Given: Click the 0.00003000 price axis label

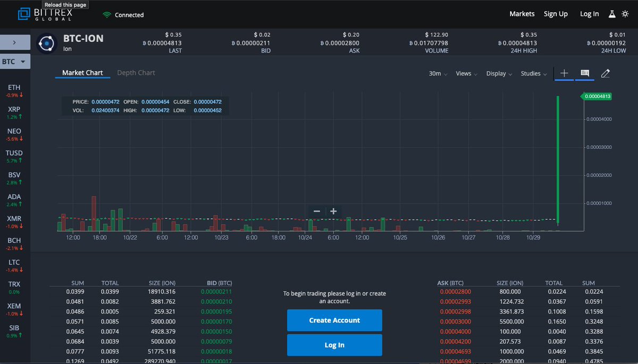Looking at the screenshot, I should tap(598, 147).
